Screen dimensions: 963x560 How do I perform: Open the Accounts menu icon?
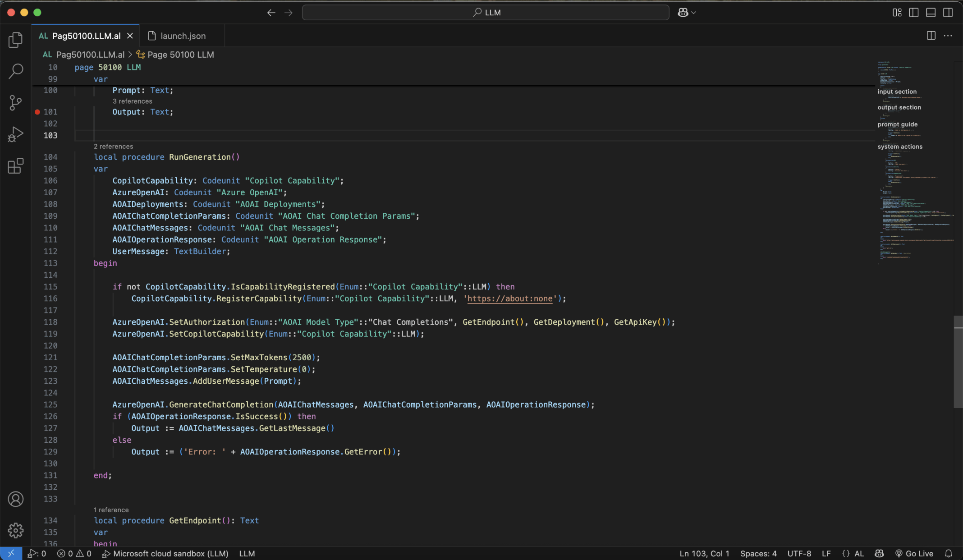click(x=15, y=499)
